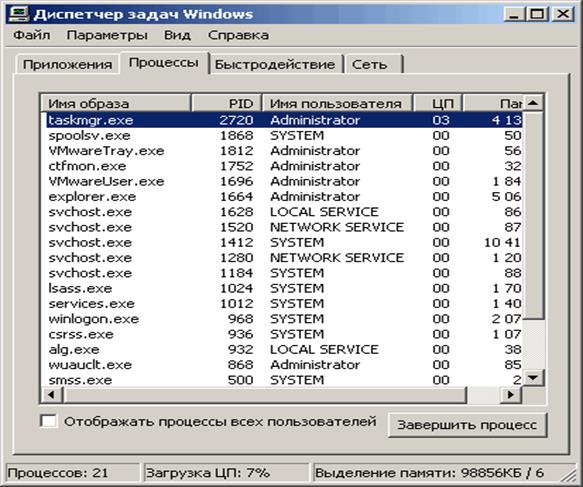Click the horizontal scrollbar thumb
Screen dimensions: 583x487
click(265, 394)
